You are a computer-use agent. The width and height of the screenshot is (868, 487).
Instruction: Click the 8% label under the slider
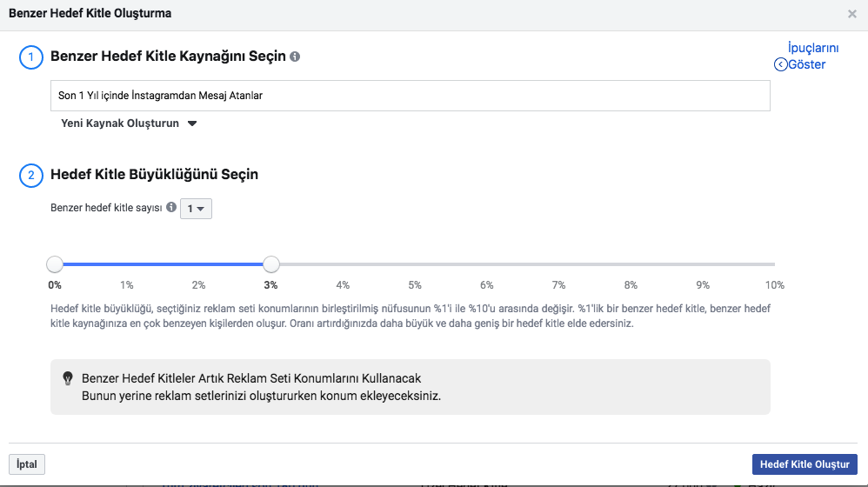tap(631, 285)
